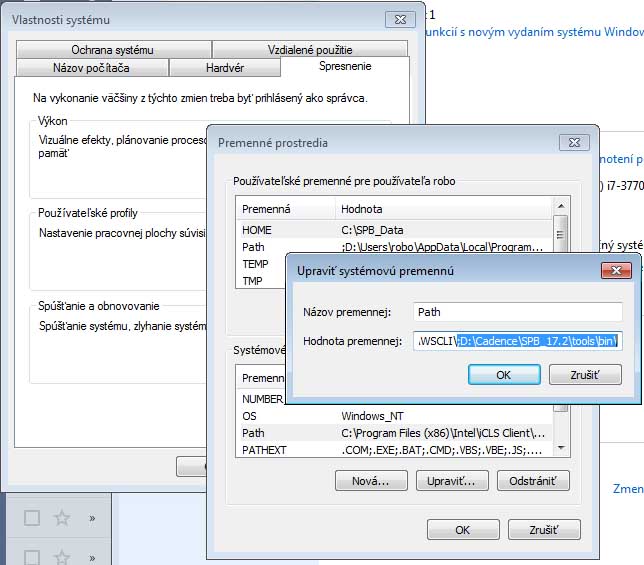Switch to the Hardvér tab
The height and width of the screenshot is (565, 644).
click(x=224, y=68)
